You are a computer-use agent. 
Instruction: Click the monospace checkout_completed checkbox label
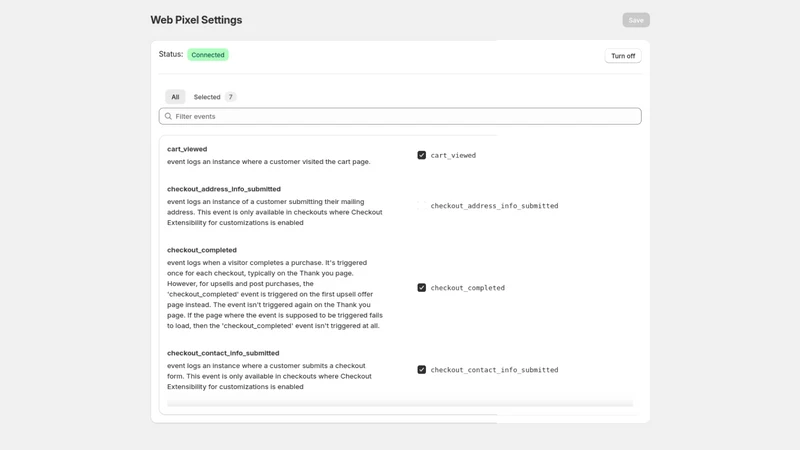point(467,288)
